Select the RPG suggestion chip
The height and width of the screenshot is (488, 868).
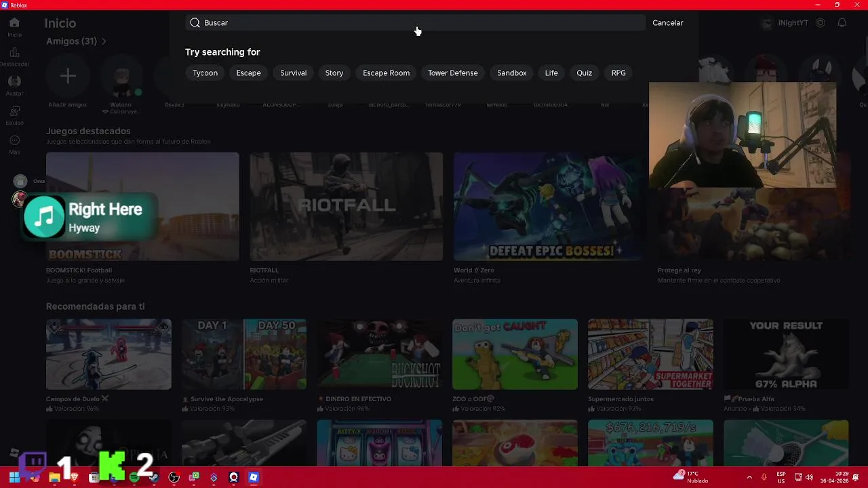[618, 73]
